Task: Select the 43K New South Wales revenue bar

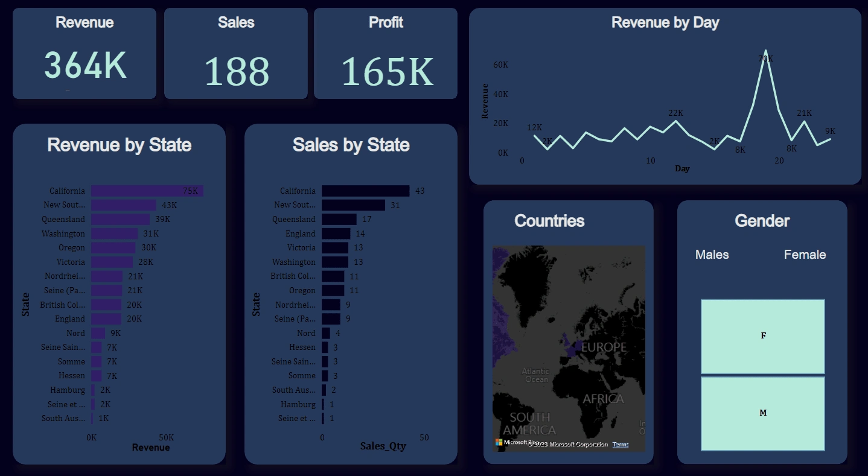Action: coord(124,205)
